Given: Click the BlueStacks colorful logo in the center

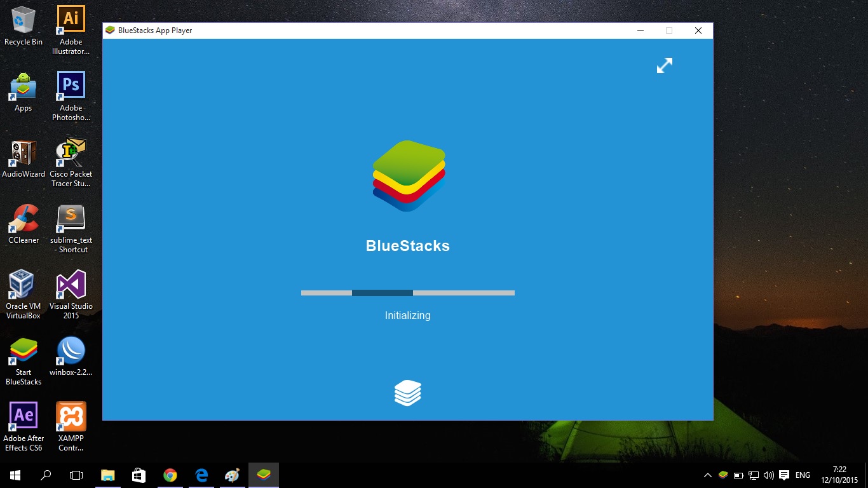Looking at the screenshot, I should point(409,176).
